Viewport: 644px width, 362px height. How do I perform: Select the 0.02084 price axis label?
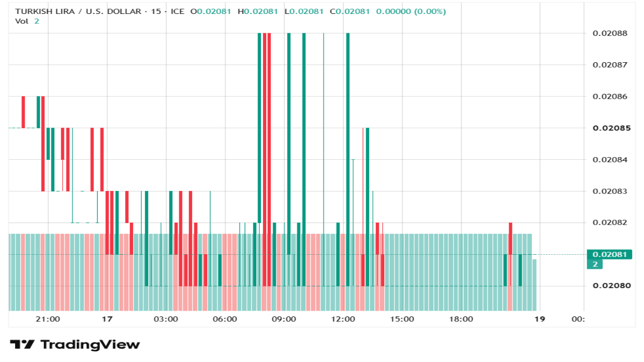[x=610, y=159]
